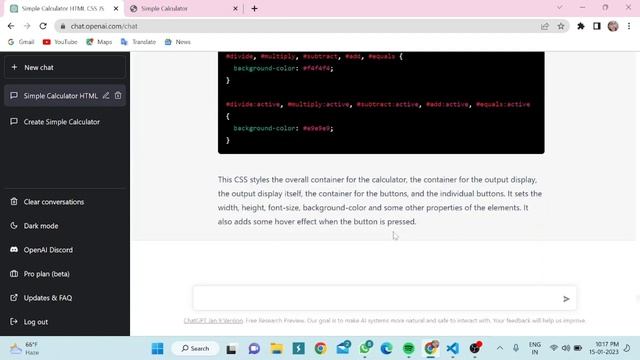Open the clock showing 10:17 PM
This screenshot has height=360, width=640.
click(x=604, y=348)
